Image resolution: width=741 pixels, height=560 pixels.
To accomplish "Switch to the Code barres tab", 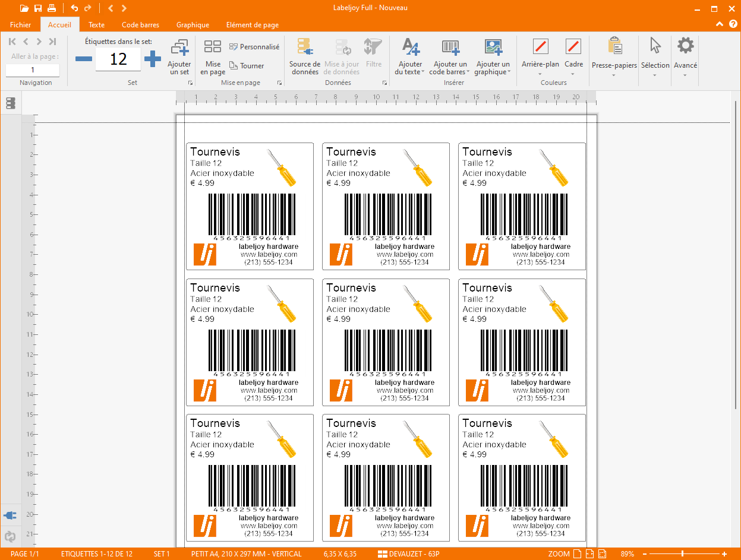I will pos(140,25).
